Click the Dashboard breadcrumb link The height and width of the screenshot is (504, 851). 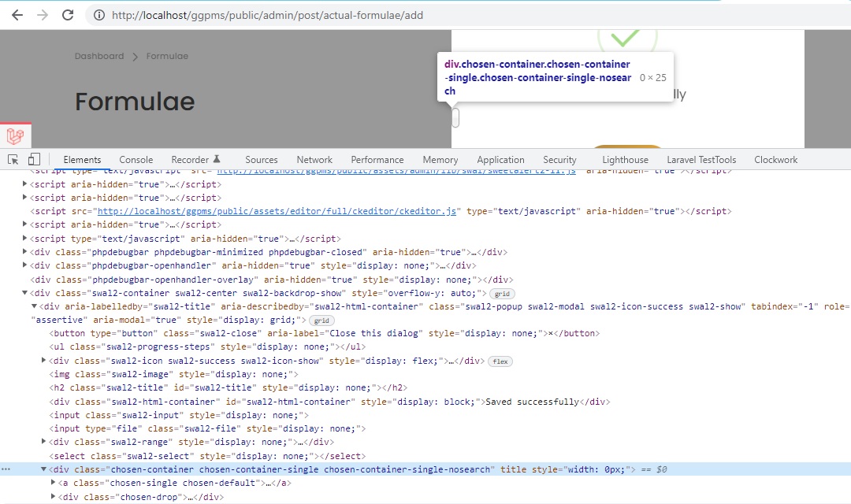[99, 56]
